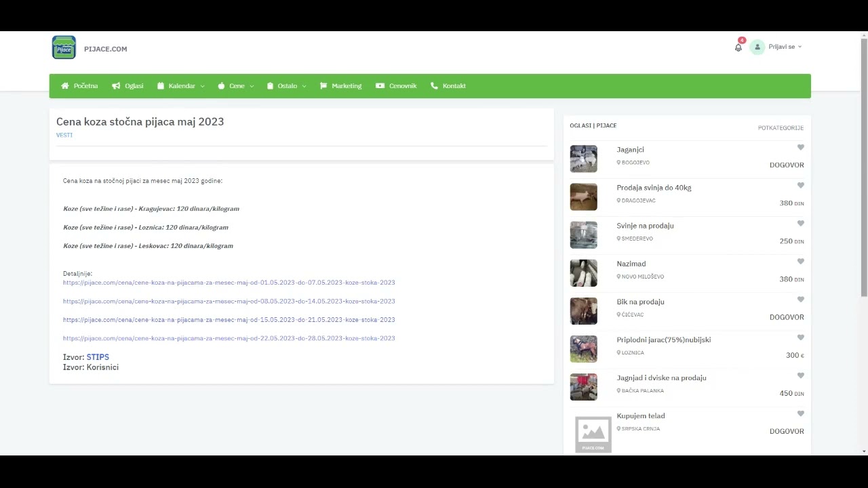Image resolution: width=868 pixels, height=488 pixels.
Task: Favorite the Priplodni jarac ad
Action: [800, 337]
